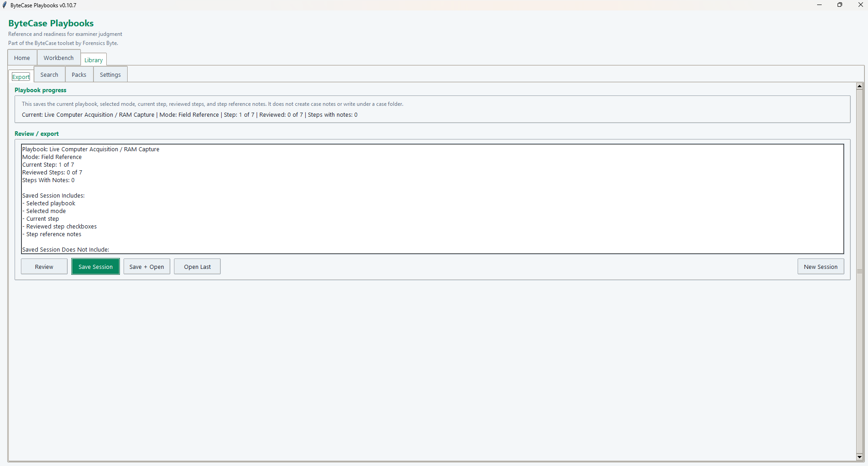Click inside the review export text box
The image size is (868, 466).
click(x=432, y=199)
